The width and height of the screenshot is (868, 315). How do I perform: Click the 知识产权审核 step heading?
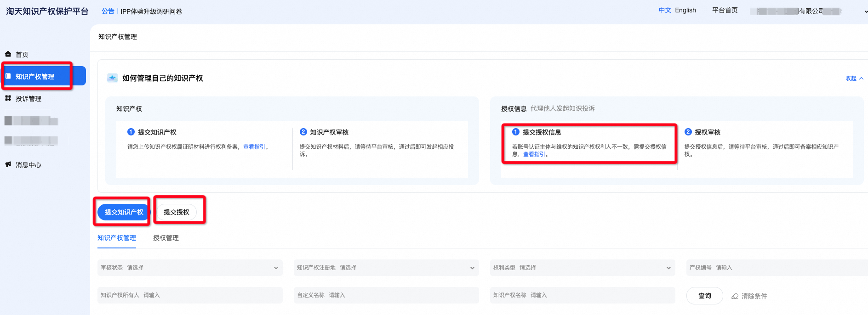[x=329, y=132]
